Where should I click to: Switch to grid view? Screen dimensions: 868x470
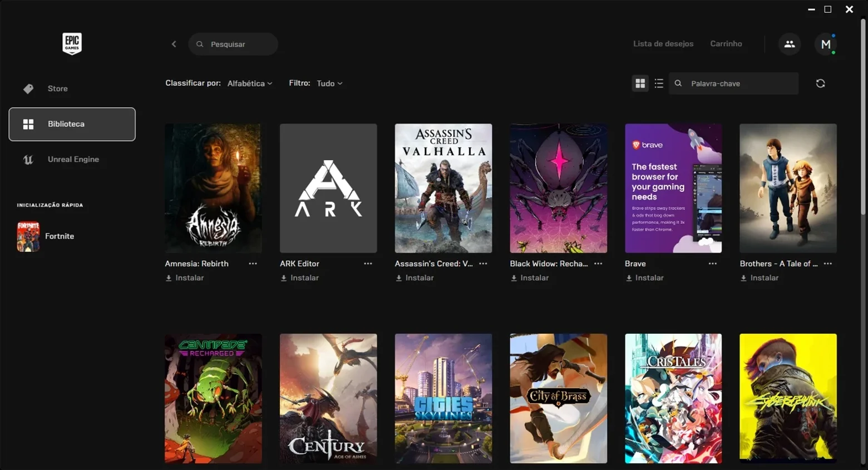click(x=640, y=83)
